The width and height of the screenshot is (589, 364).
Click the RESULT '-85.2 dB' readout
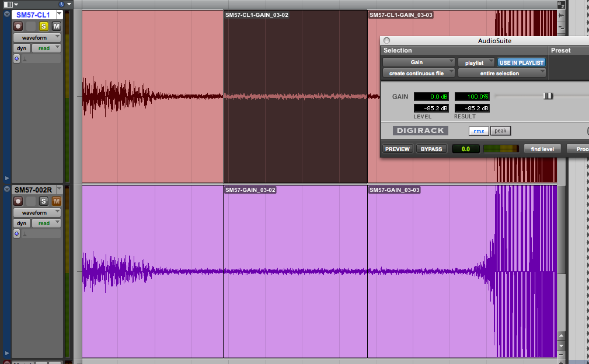[472, 108]
